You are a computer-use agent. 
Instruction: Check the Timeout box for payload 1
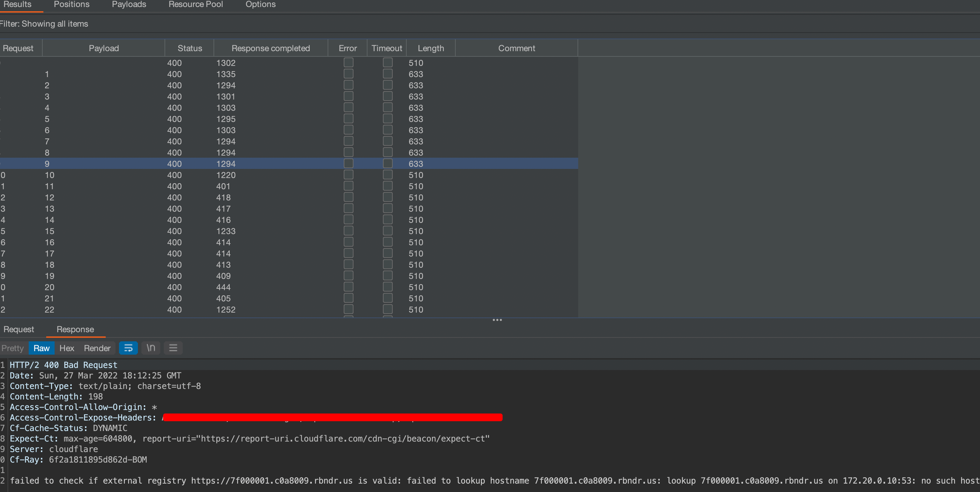click(387, 74)
